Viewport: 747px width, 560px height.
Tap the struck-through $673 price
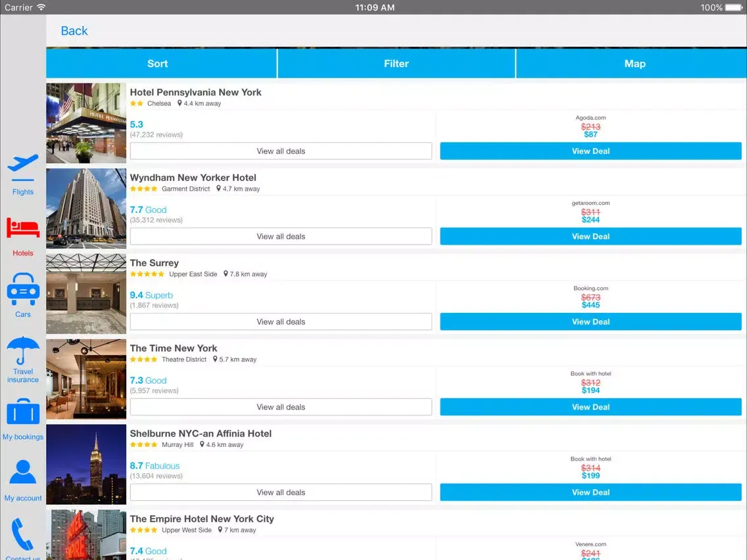590,298
